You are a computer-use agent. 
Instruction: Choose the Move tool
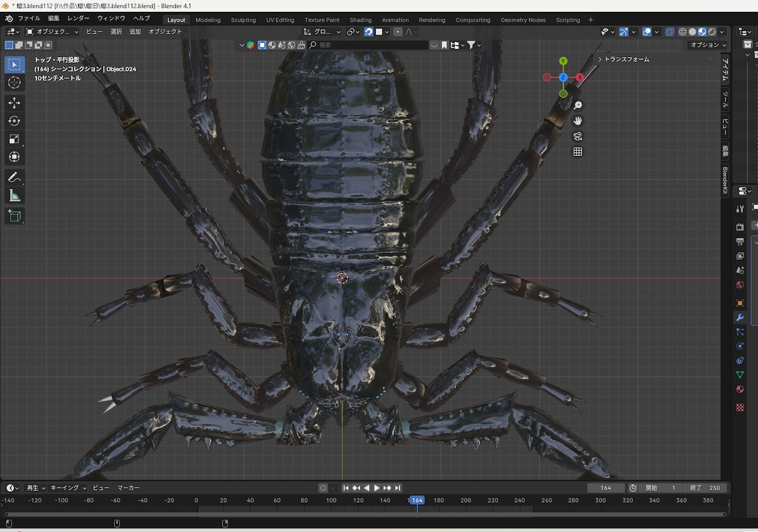pos(15,103)
